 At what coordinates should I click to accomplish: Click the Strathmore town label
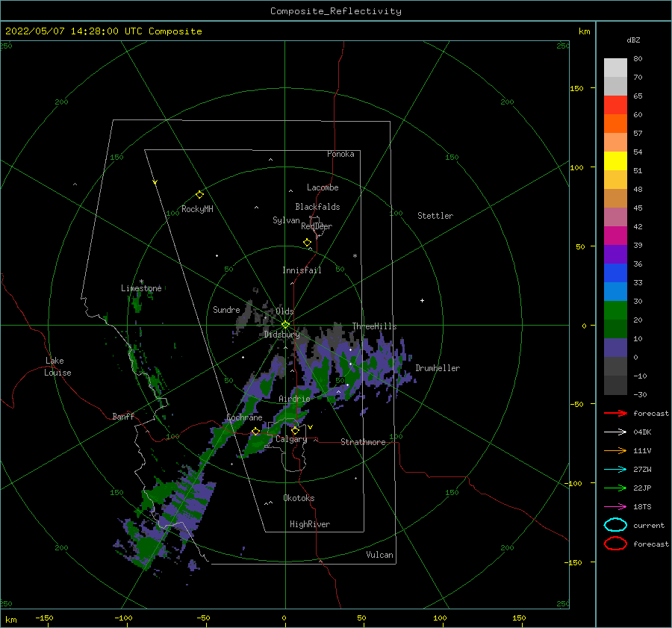coord(363,442)
